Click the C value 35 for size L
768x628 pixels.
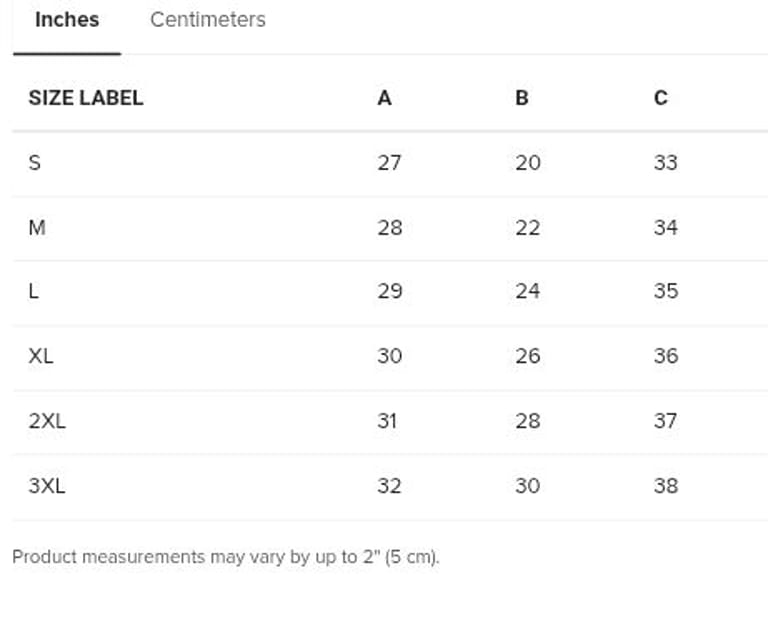coord(665,291)
